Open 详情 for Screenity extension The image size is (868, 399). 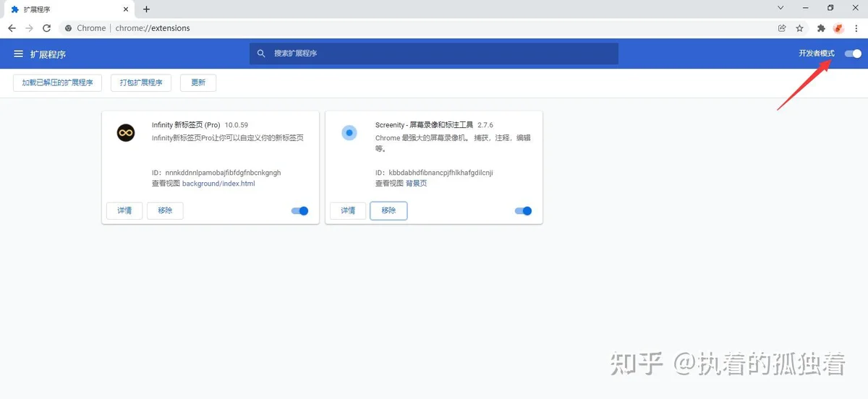click(x=348, y=210)
